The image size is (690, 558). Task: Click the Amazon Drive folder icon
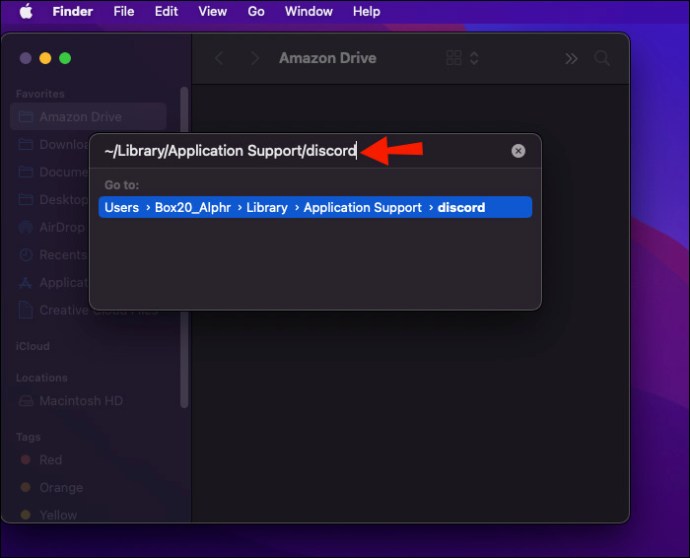click(26, 117)
